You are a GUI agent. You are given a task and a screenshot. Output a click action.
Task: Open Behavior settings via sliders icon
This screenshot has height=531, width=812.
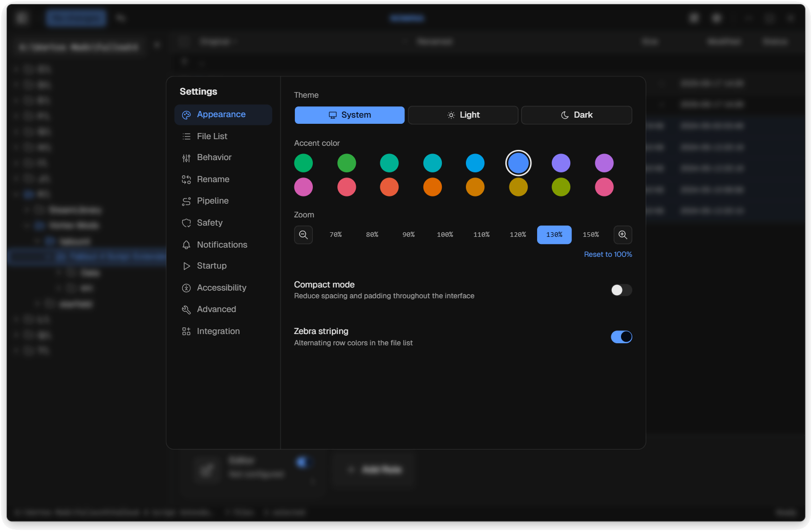[x=186, y=158]
